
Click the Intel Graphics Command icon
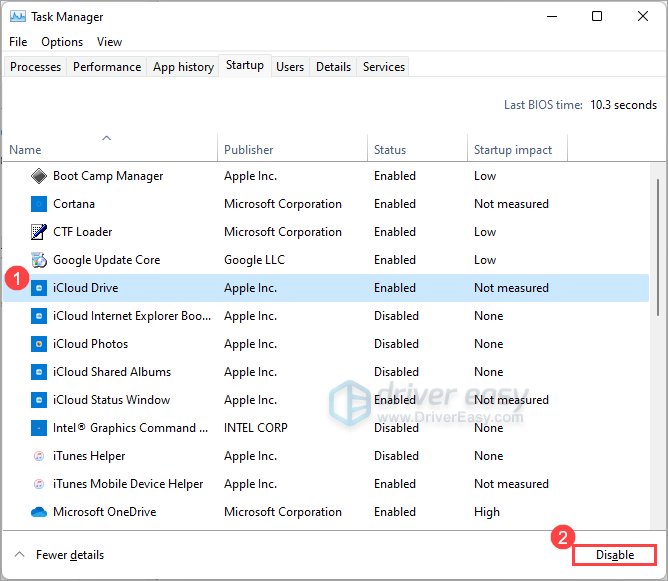coord(39,428)
